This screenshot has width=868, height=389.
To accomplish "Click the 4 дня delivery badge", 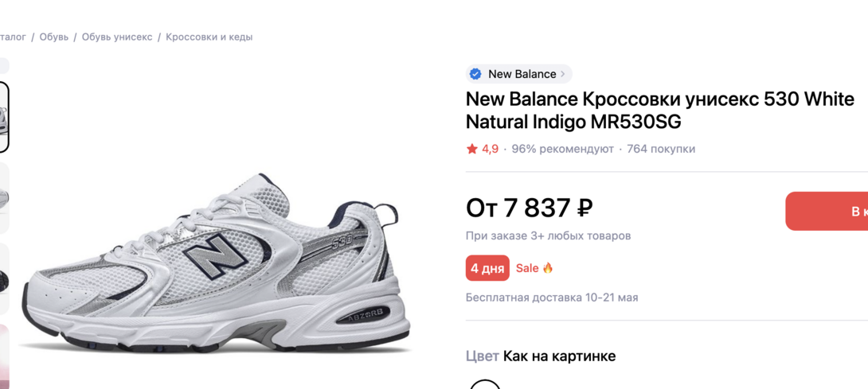I will click(487, 268).
